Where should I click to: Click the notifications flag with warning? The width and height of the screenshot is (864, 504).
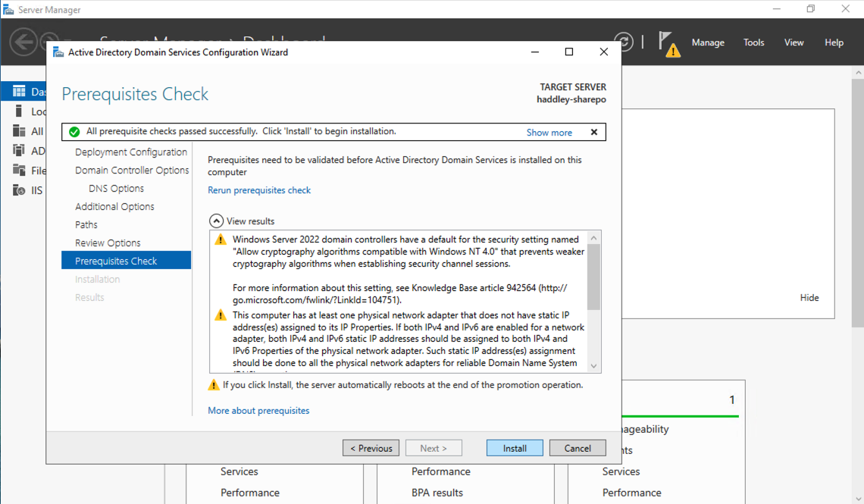pos(669,43)
